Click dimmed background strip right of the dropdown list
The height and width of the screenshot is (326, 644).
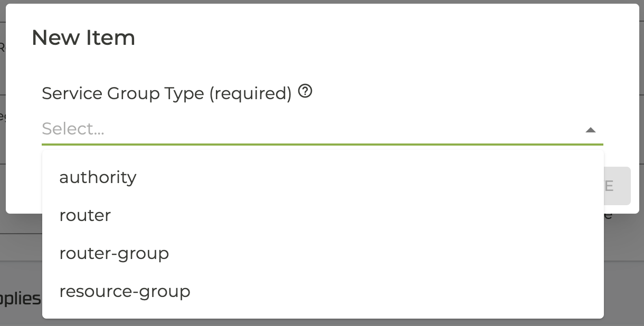pyautogui.click(x=623, y=264)
